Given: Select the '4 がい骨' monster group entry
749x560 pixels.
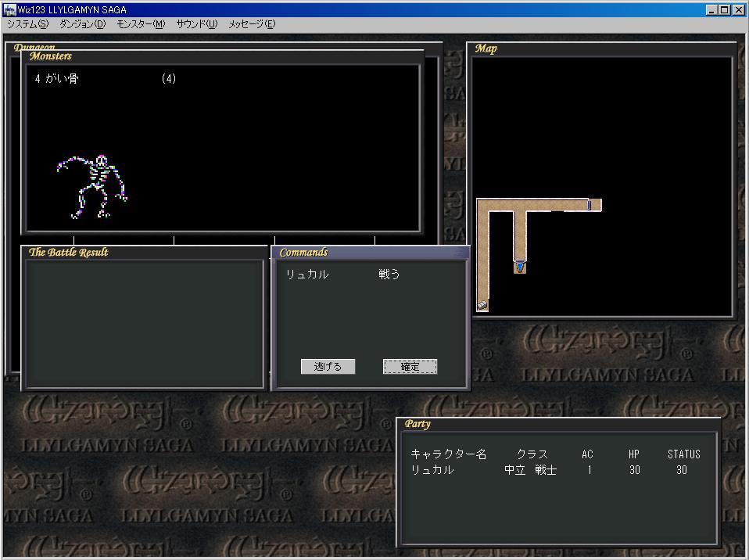Looking at the screenshot, I should (56, 78).
